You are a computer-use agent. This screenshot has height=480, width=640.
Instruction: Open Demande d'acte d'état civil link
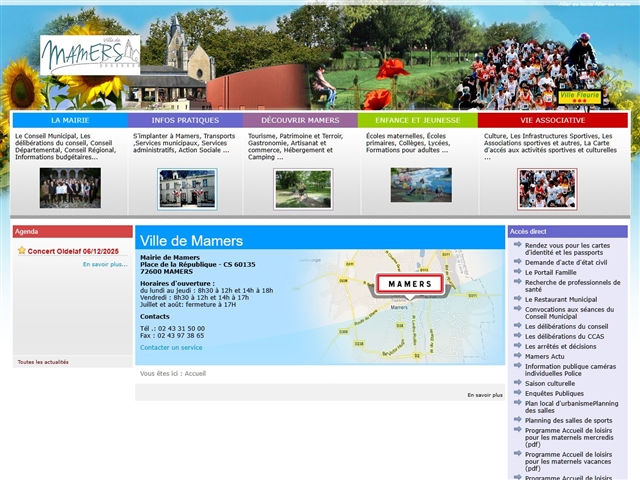click(566, 262)
